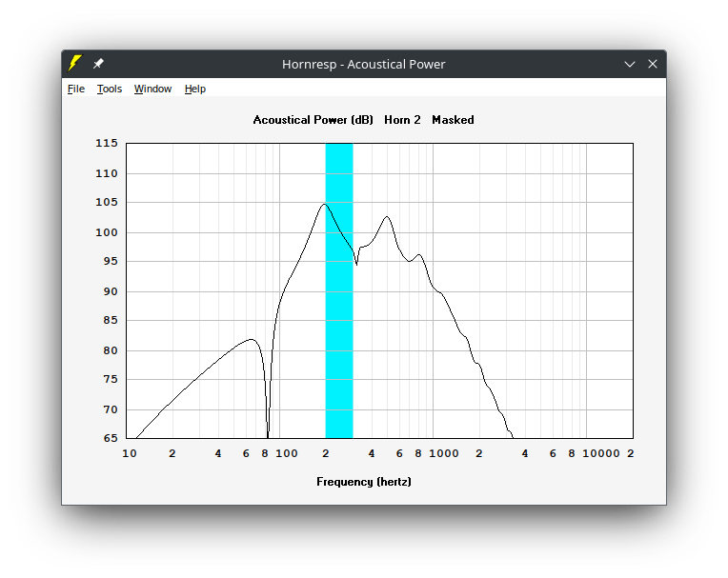Open the Help menu
The height and width of the screenshot is (578, 728).
pos(195,89)
